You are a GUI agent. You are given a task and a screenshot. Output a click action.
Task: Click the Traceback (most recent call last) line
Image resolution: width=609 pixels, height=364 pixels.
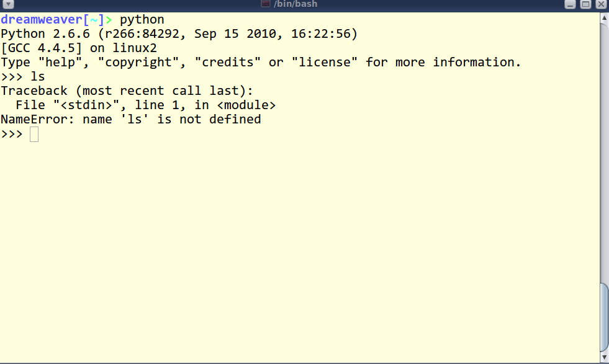(x=127, y=91)
